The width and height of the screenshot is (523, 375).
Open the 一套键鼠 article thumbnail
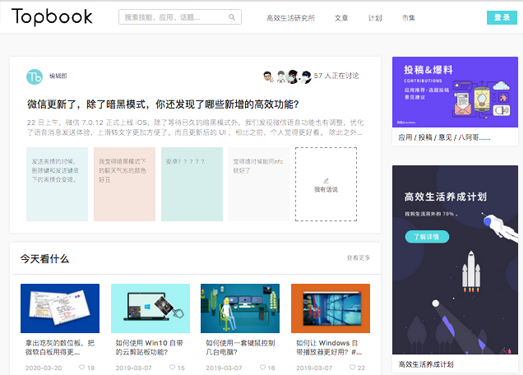240,308
